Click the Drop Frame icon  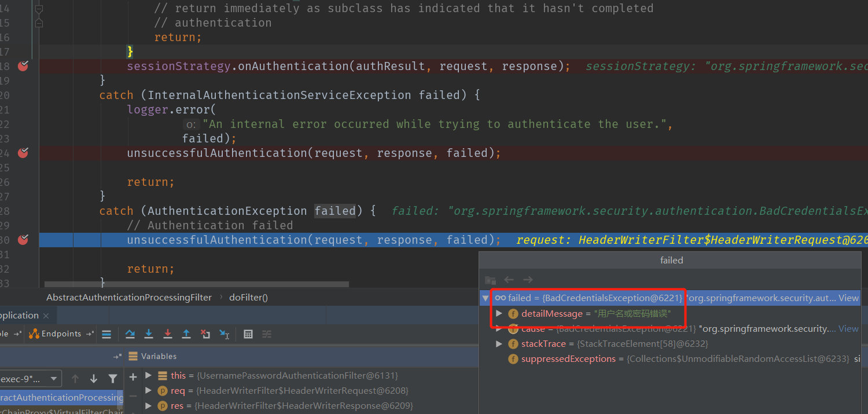click(205, 334)
